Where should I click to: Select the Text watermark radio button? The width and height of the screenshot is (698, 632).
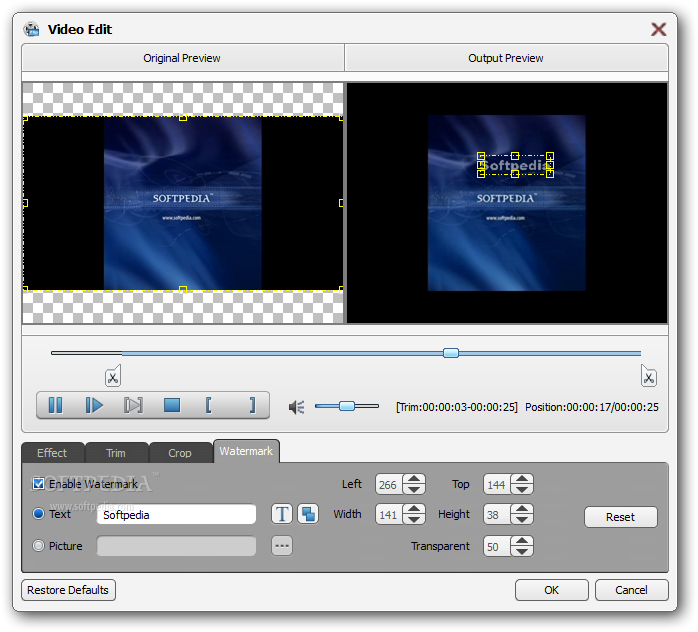click(39, 514)
